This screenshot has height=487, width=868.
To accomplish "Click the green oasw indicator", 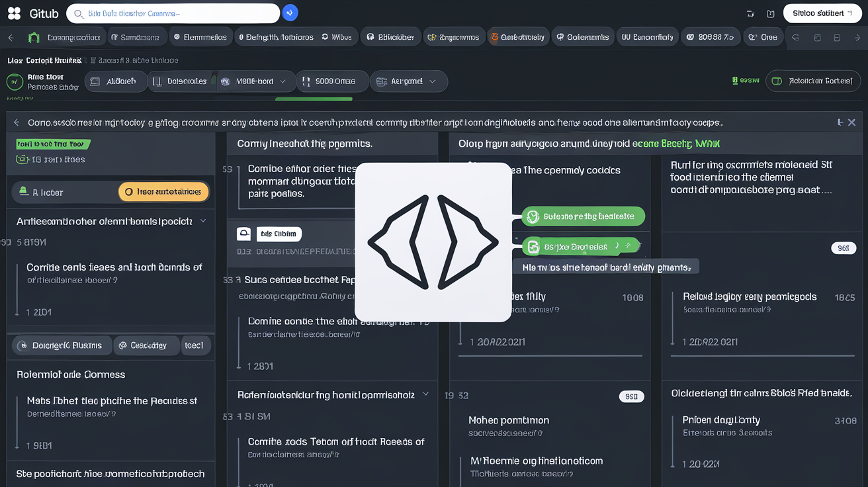I will [x=746, y=81].
